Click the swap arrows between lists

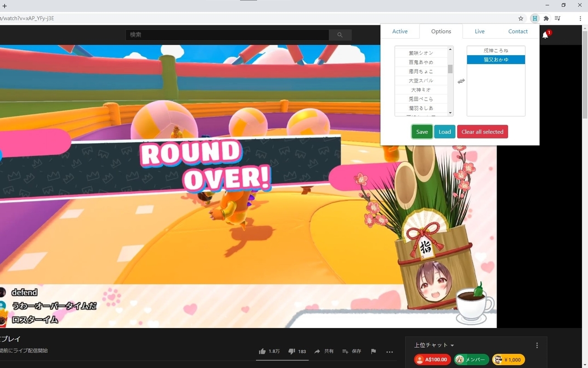(461, 81)
